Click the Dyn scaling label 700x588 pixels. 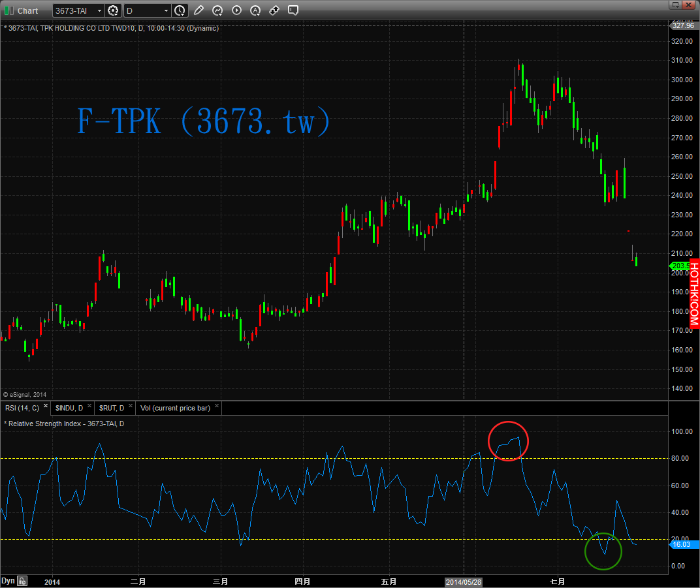8,581
